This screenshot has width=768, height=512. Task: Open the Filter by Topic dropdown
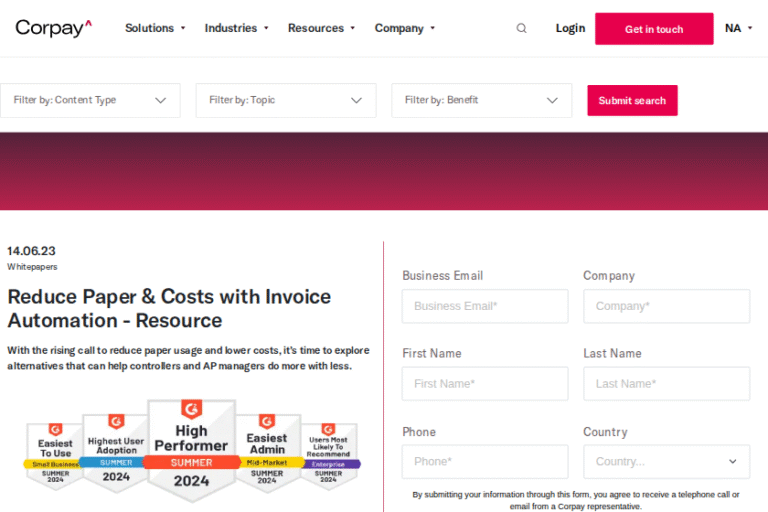pos(286,100)
